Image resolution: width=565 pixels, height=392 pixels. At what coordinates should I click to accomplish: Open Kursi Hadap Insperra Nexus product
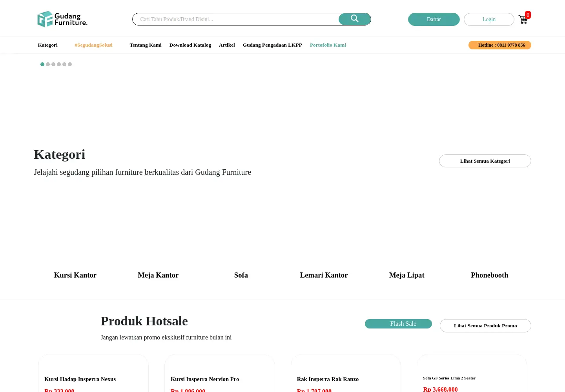pos(80,379)
